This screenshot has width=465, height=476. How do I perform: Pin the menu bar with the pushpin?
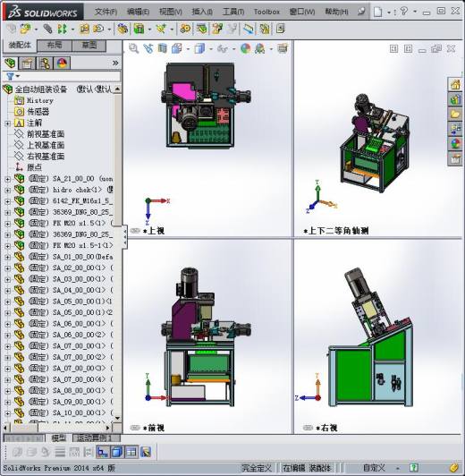[361, 12]
